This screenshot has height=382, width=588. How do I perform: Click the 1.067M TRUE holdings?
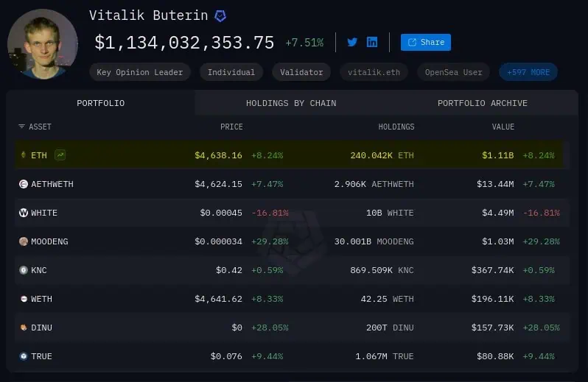pyautogui.click(x=385, y=356)
